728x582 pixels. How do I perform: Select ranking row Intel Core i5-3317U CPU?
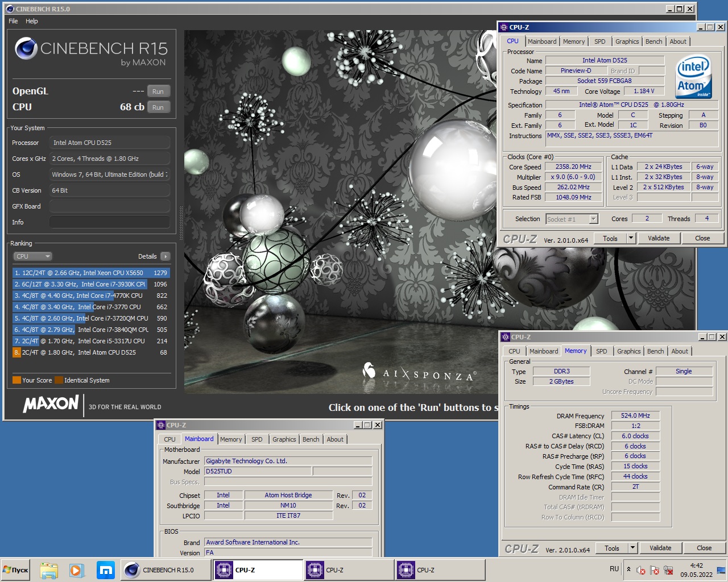click(91, 341)
